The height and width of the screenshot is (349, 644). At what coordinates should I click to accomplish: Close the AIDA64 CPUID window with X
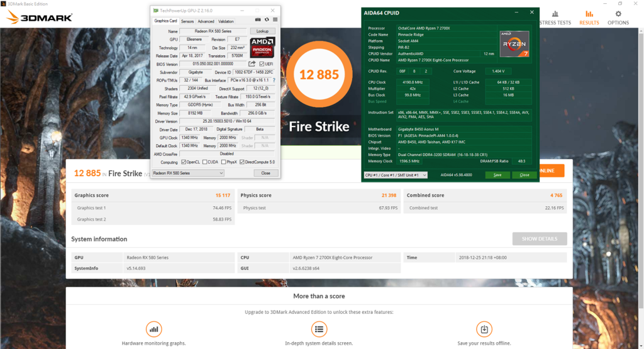[x=532, y=13]
